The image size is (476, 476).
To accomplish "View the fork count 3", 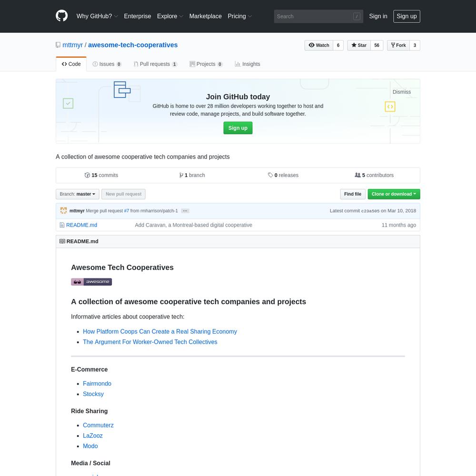I will pyautogui.click(x=415, y=45).
